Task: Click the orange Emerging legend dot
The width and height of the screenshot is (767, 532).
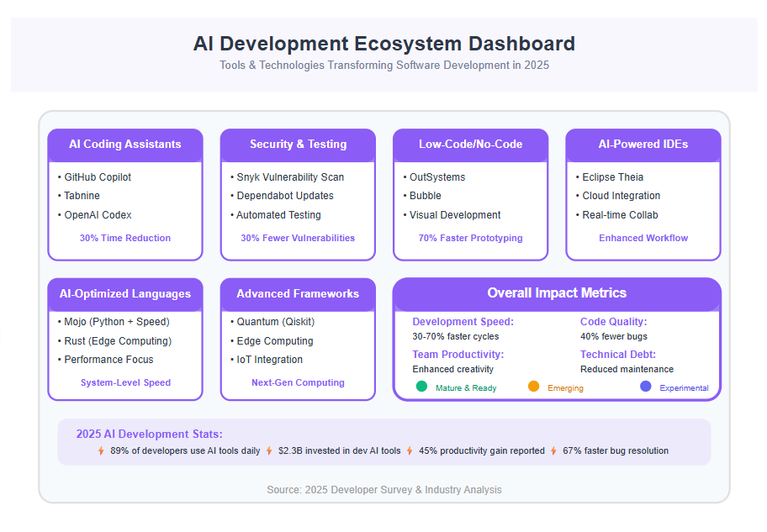Action: click(534, 387)
